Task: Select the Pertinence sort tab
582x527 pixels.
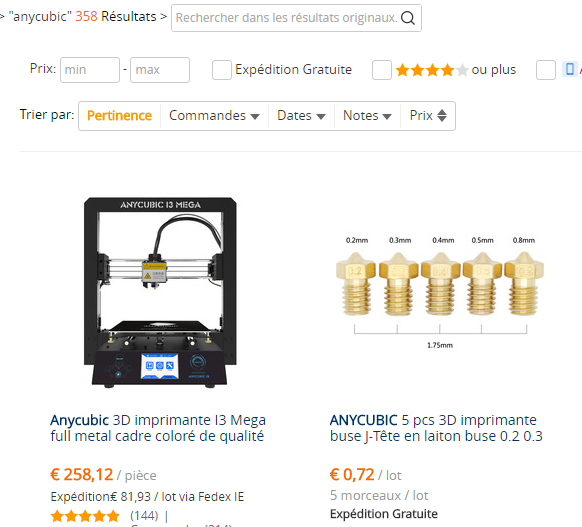Action: pyautogui.click(x=120, y=116)
